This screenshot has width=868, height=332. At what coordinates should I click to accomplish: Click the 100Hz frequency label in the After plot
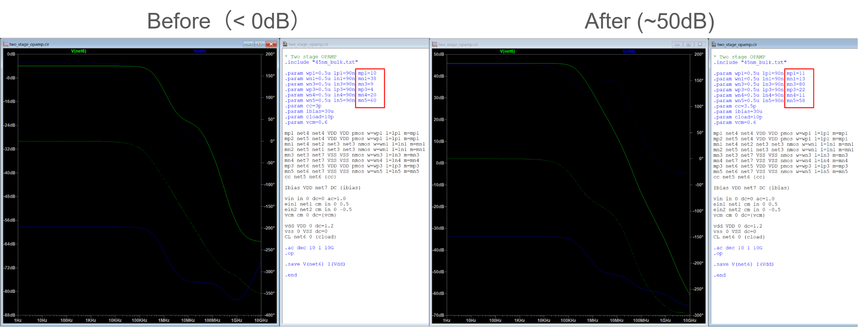[x=495, y=321]
